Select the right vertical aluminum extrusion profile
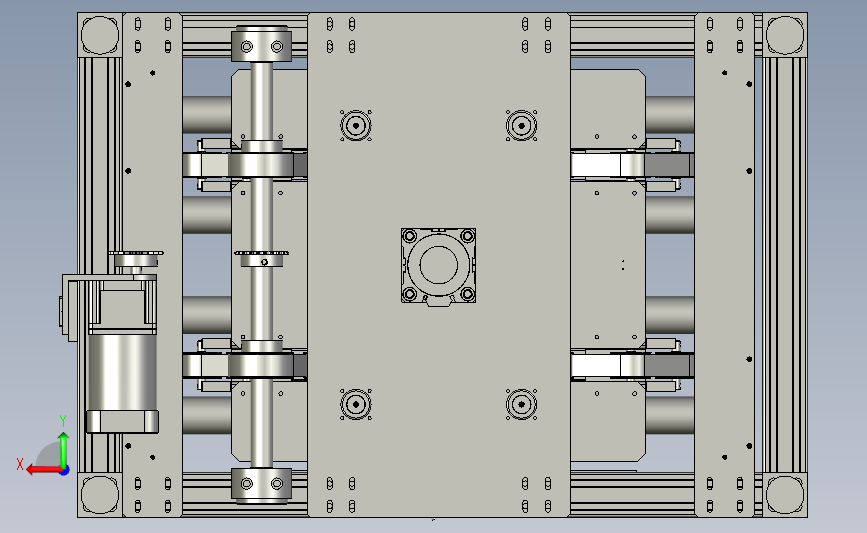This screenshot has width=867, height=533. tap(785, 265)
